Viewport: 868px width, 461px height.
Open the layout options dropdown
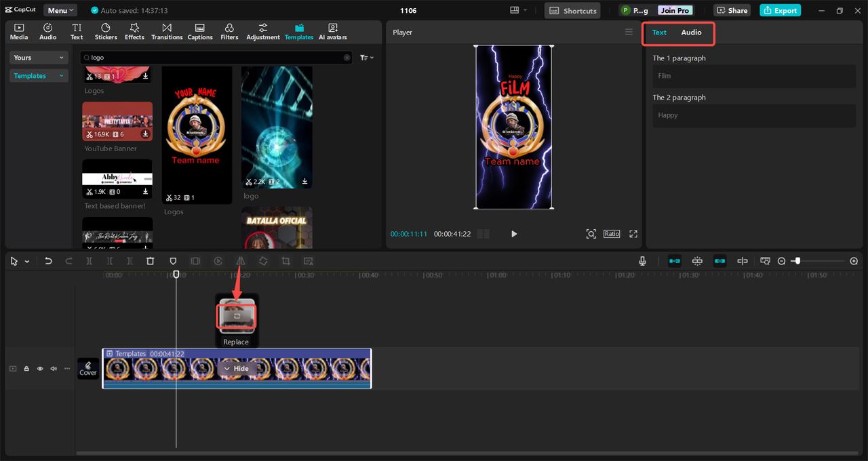pyautogui.click(x=519, y=10)
